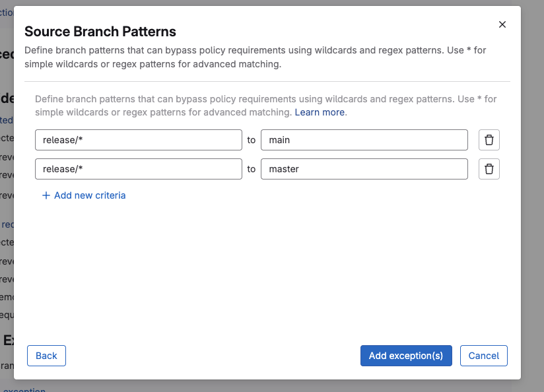This screenshot has width=544, height=392.
Task: Click the empty dialog area below Add new criteria
Action: 264,271
